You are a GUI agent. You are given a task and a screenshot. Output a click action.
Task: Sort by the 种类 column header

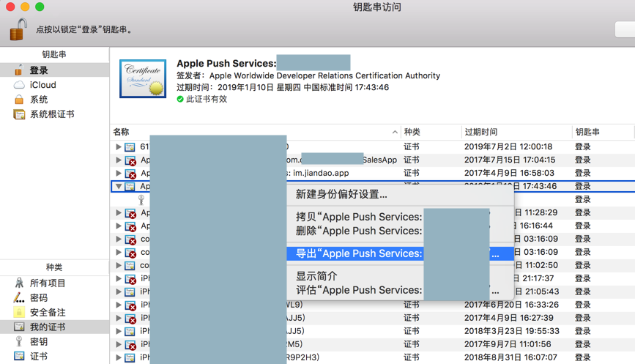[412, 132]
